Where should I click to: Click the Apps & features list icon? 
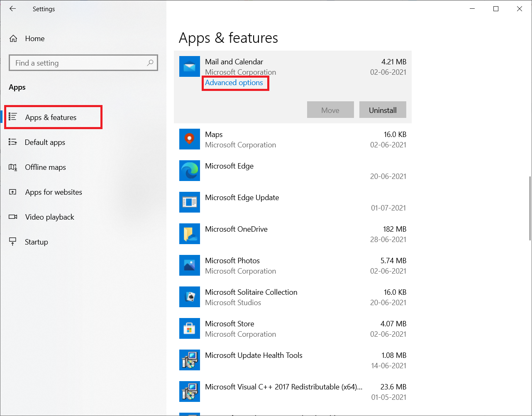point(13,117)
